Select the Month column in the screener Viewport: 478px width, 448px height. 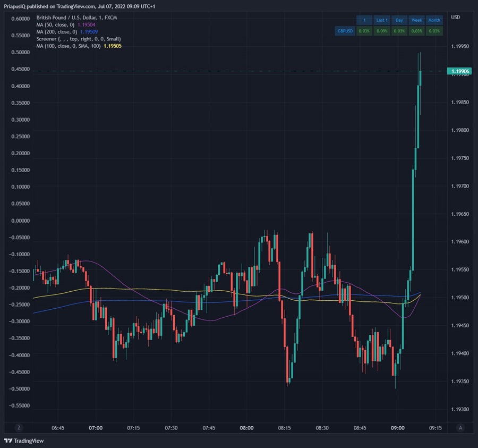[434, 20]
